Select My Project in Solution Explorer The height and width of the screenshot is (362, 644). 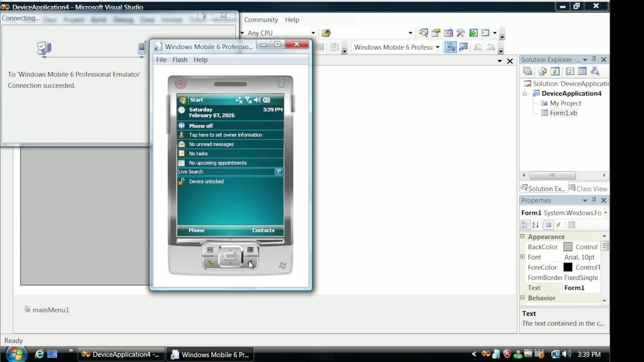point(565,103)
